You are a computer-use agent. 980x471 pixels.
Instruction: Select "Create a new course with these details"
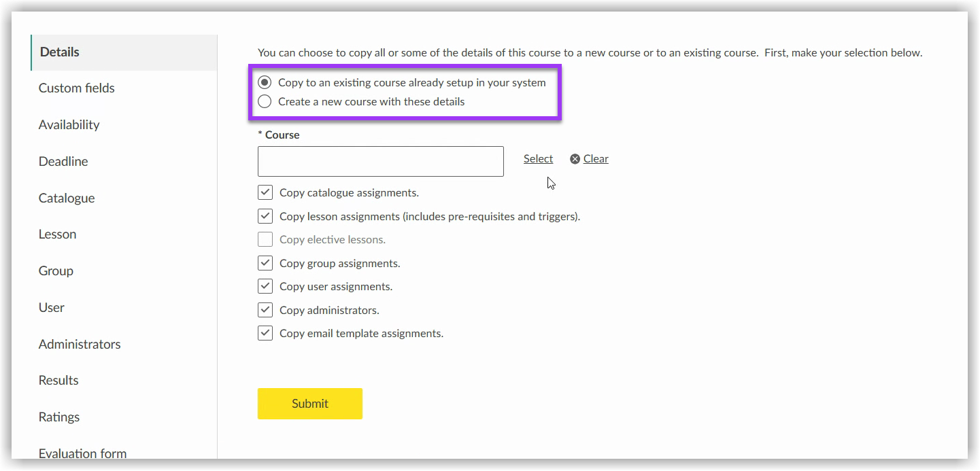tap(265, 101)
